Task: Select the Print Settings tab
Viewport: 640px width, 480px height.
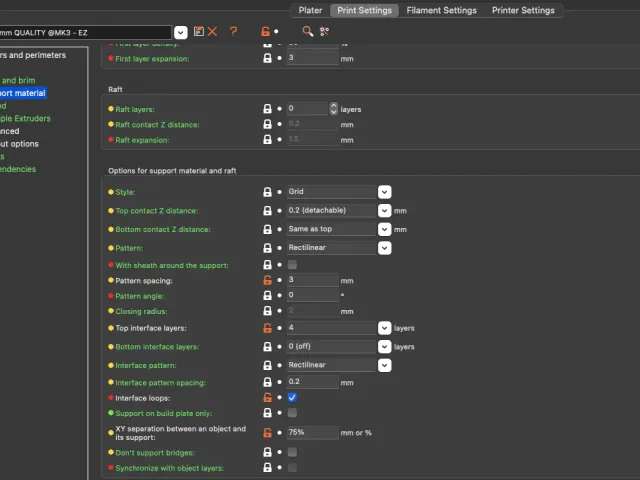Action: click(364, 10)
